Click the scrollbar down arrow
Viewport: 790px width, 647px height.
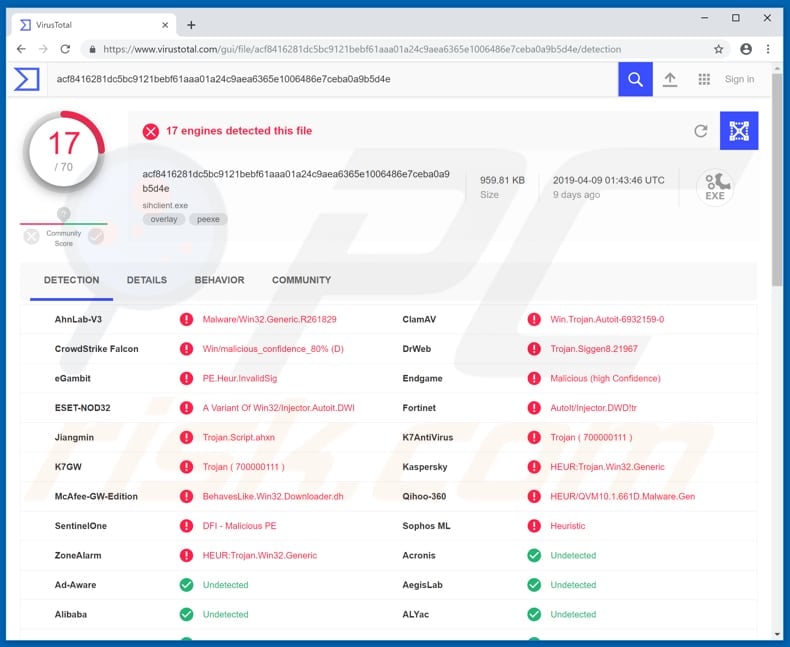(777, 634)
